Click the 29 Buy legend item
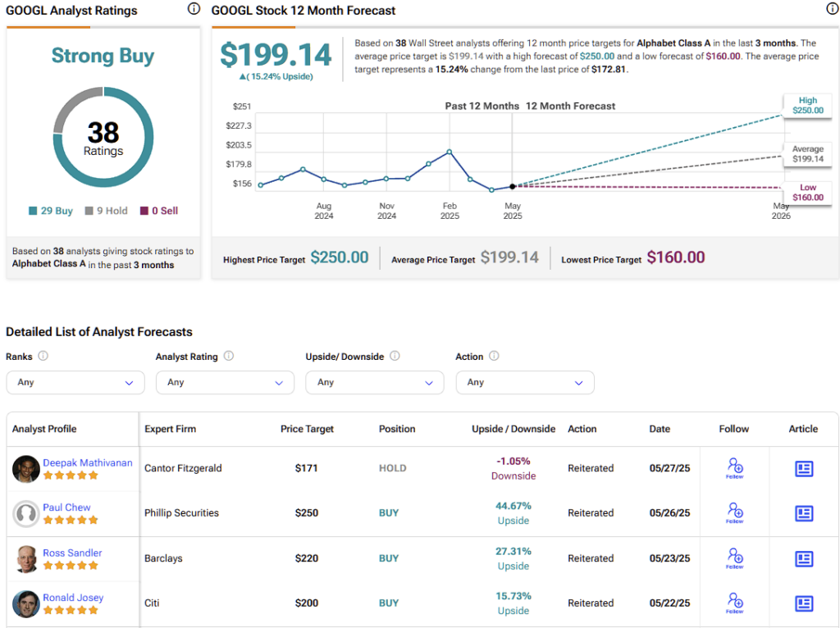Viewport: 840px width, 628px height. pyautogui.click(x=50, y=211)
